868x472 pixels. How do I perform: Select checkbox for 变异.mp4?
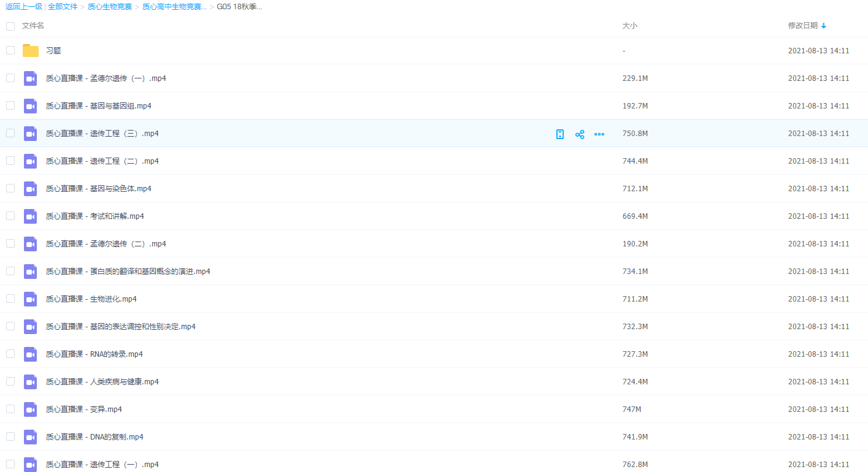[x=10, y=409]
